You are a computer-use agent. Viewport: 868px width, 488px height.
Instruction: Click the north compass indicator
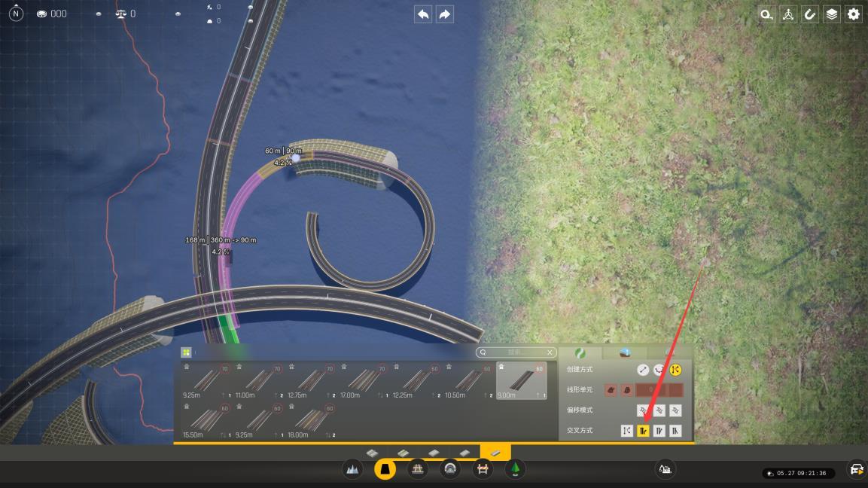[16, 14]
